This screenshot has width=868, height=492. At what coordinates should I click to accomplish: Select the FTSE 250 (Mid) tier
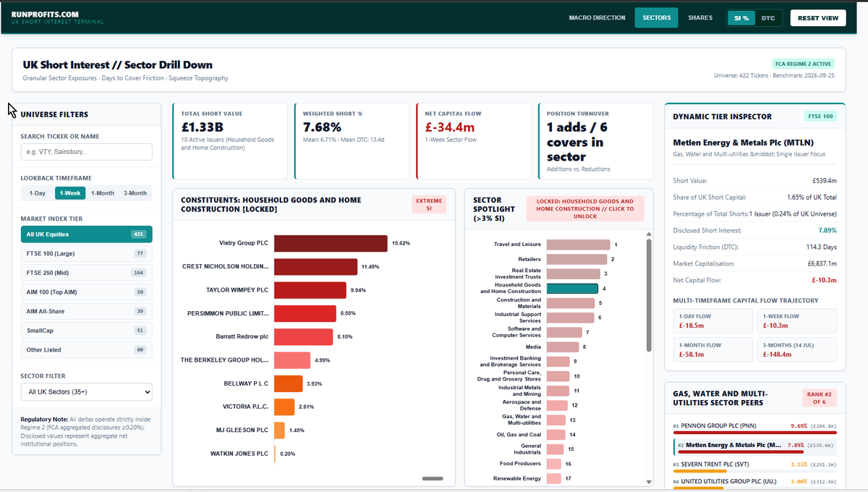tap(87, 273)
